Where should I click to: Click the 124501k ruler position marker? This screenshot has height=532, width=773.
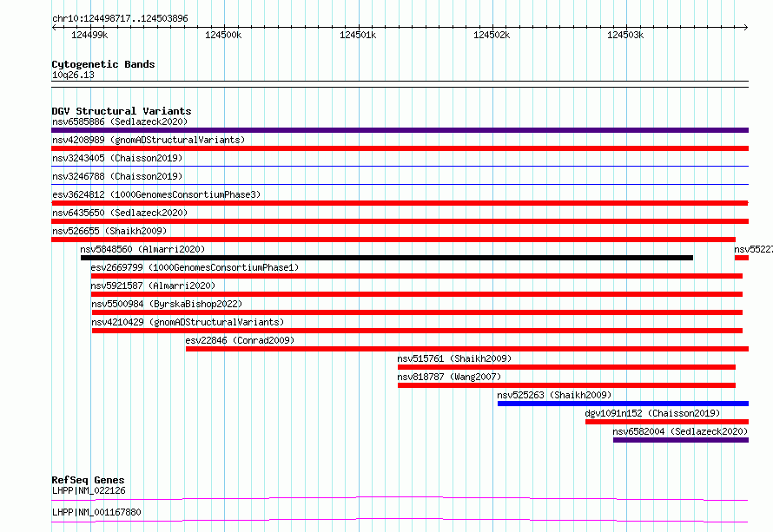(x=358, y=35)
